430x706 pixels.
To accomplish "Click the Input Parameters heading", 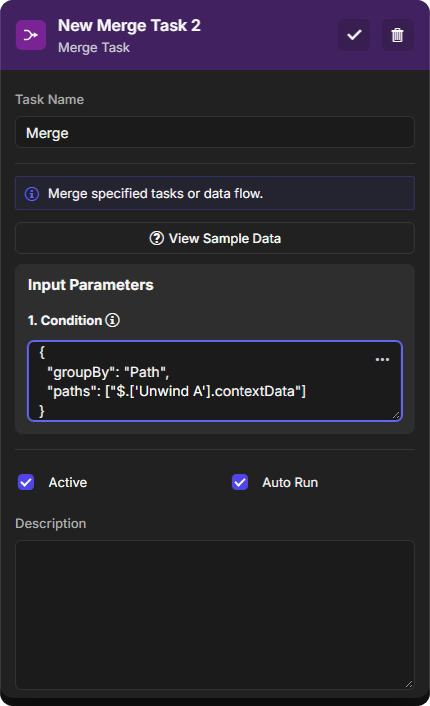I will [x=91, y=285].
